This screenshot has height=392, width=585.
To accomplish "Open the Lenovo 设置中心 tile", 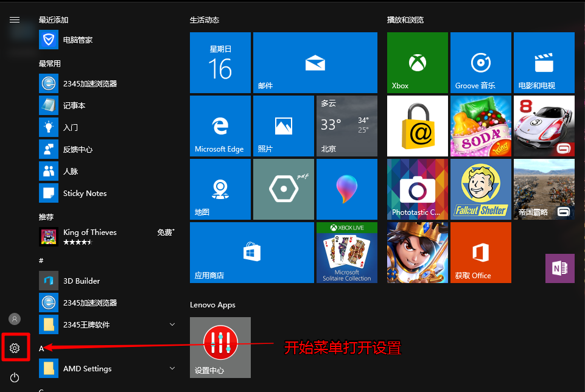I will pyautogui.click(x=220, y=348).
